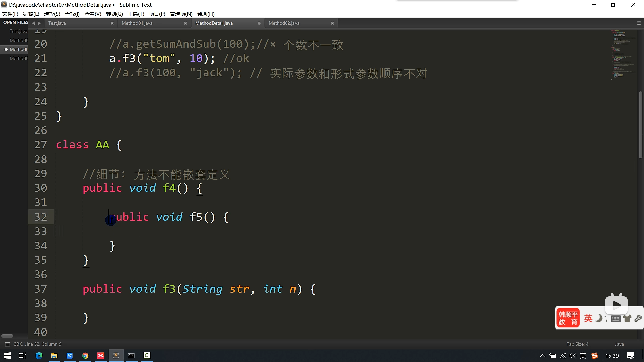Click the IME skin shirt icon
644x362 pixels.
(x=627, y=318)
